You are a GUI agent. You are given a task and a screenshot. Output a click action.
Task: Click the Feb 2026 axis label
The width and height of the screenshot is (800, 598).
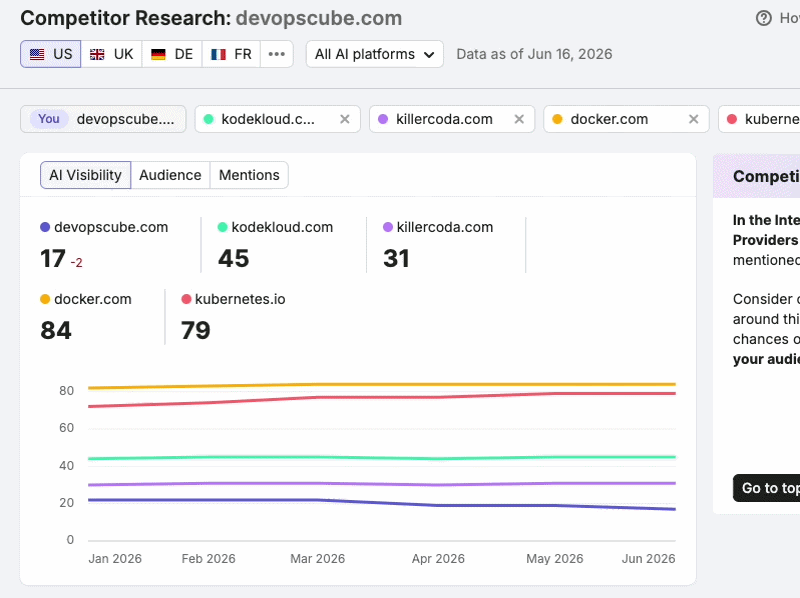coord(209,559)
